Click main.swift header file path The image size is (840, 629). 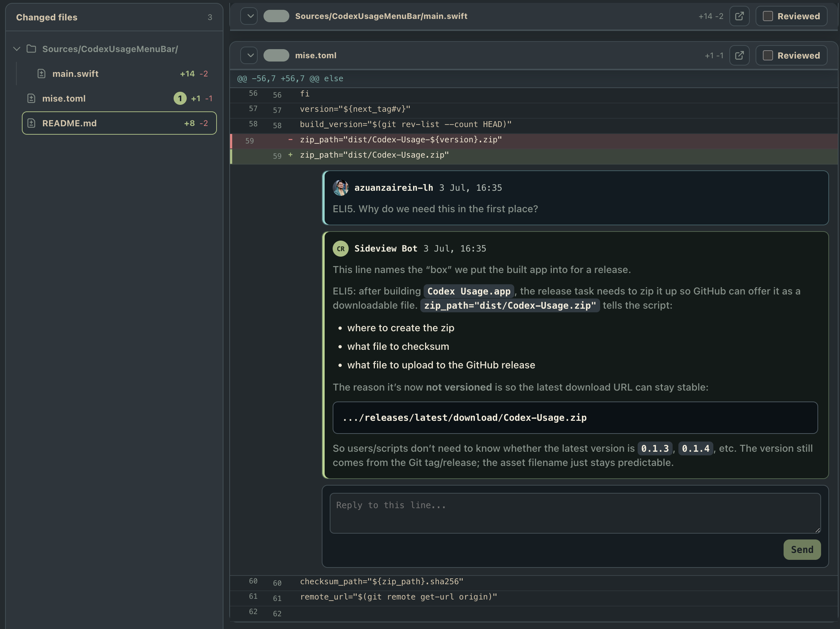coord(381,16)
